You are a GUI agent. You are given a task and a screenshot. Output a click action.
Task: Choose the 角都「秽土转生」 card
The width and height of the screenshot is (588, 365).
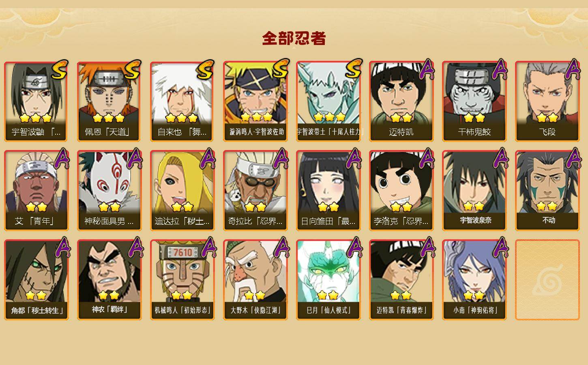(36, 280)
